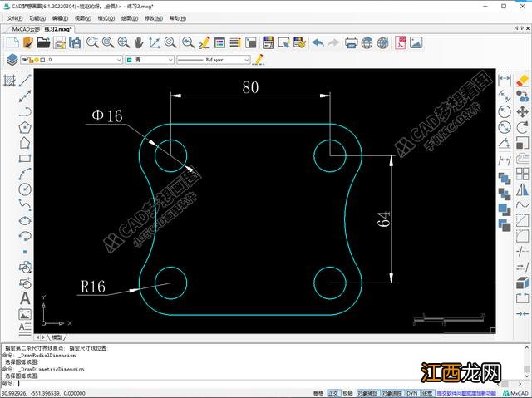Toggle DYN dynamic input
Screen dimensions: 532x398
tap(411, 392)
